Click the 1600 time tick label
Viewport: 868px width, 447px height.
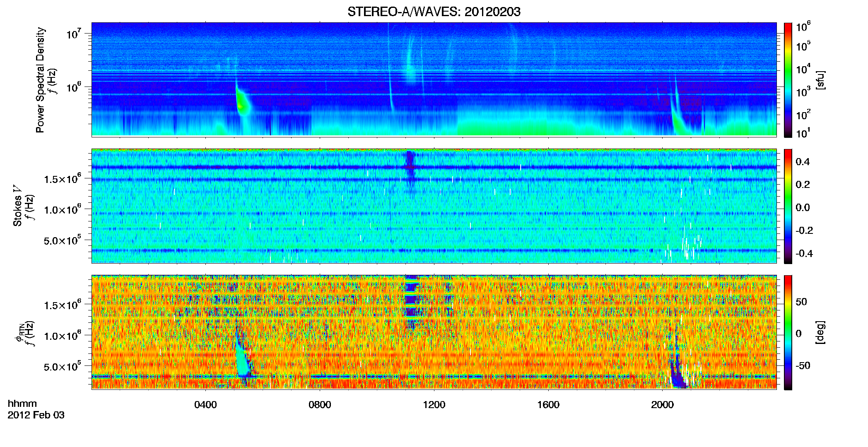(548, 405)
